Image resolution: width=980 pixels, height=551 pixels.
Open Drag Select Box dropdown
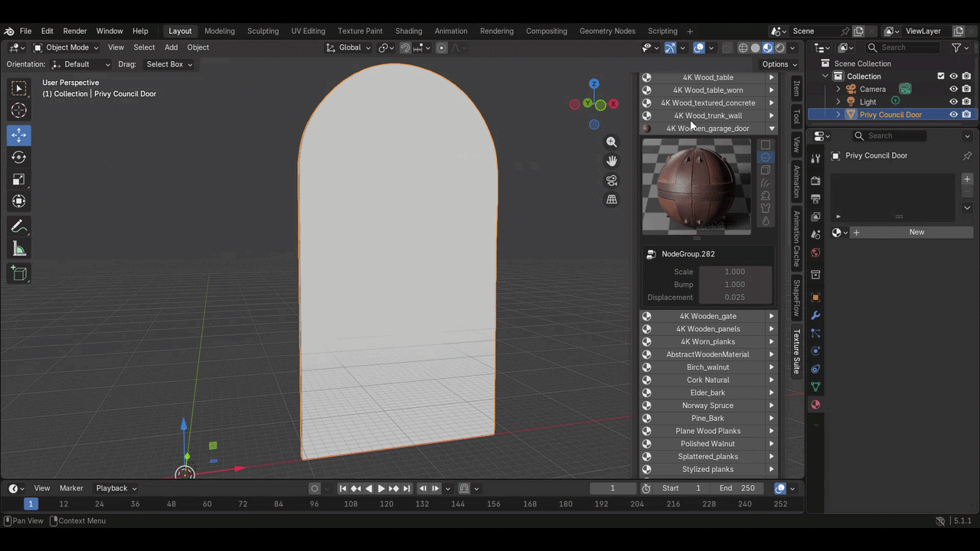[168, 64]
